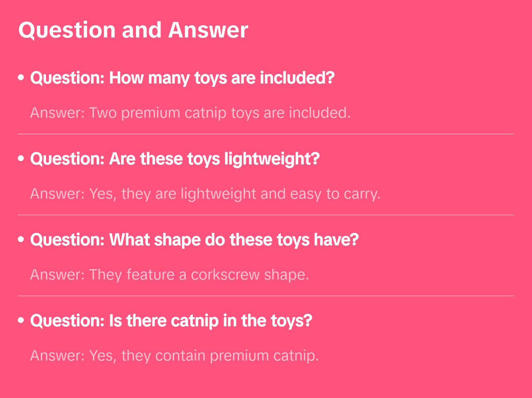The image size is (532, 398).
Task: Click the bullet beside the catnip question
Action: tap(21, 320)
